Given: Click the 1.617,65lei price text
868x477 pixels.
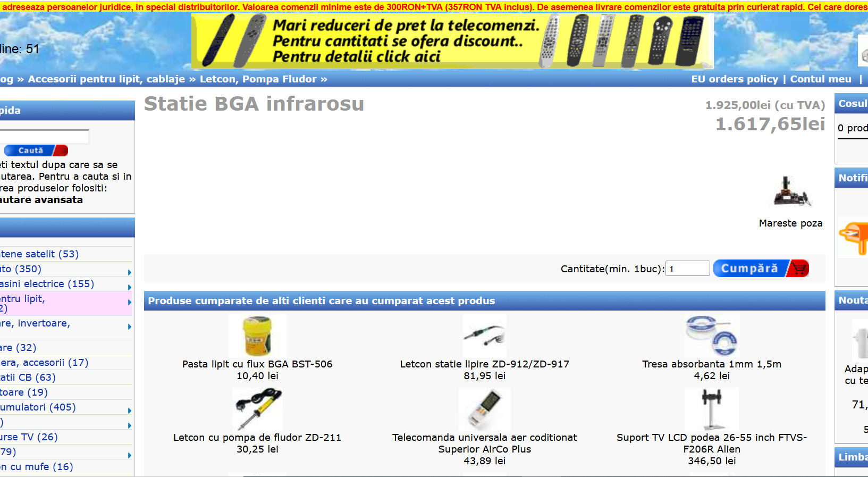Looking at the screenshot, I should pos(770,124).
